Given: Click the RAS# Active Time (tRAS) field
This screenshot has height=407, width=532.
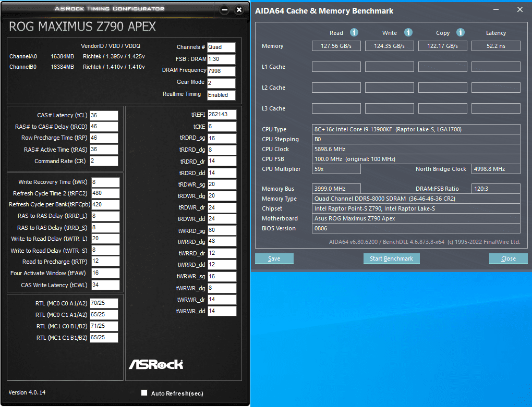Looking at the screenshot, I should click(104, 150).
